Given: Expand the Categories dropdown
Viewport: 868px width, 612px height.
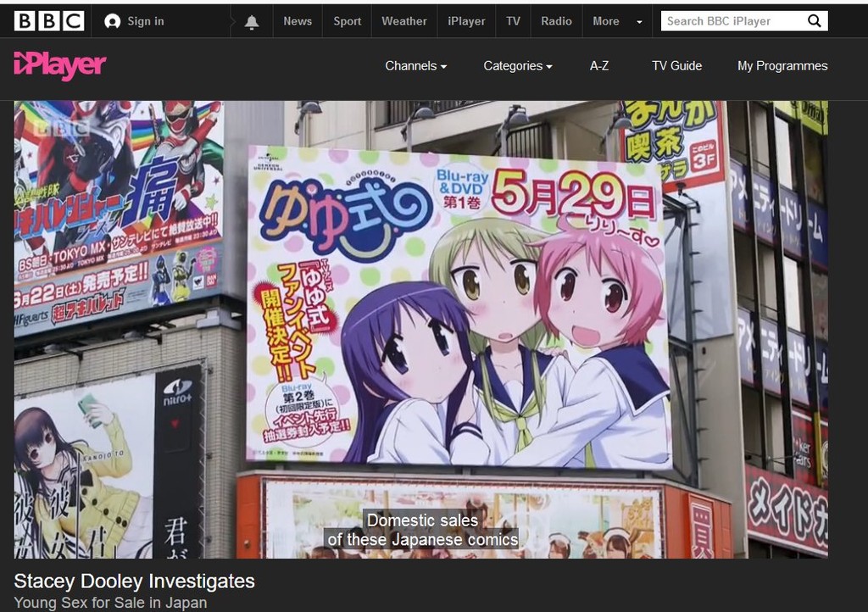Looking at the screenshot, I should 518,66.
